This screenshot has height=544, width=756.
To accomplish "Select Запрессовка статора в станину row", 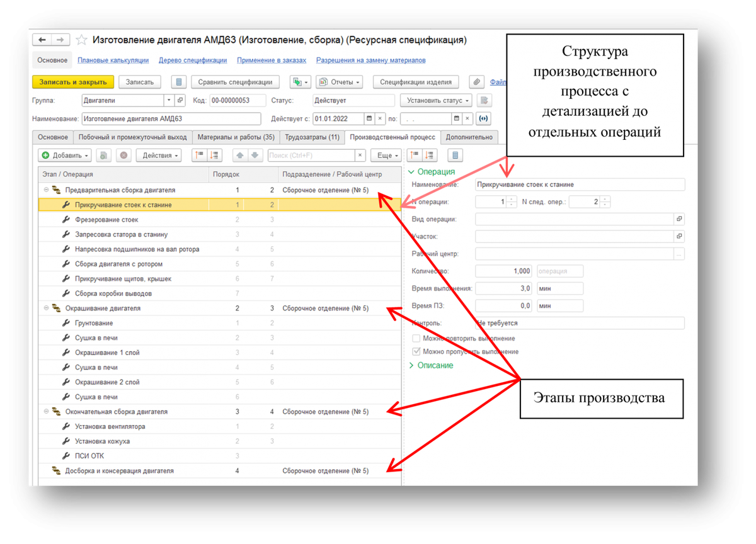I will [219, 234].
